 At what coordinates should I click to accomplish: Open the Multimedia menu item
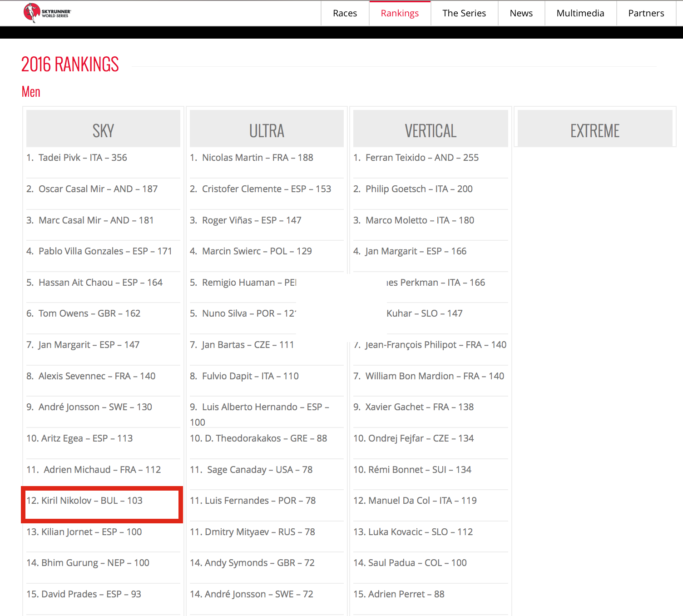pos(580,13)
